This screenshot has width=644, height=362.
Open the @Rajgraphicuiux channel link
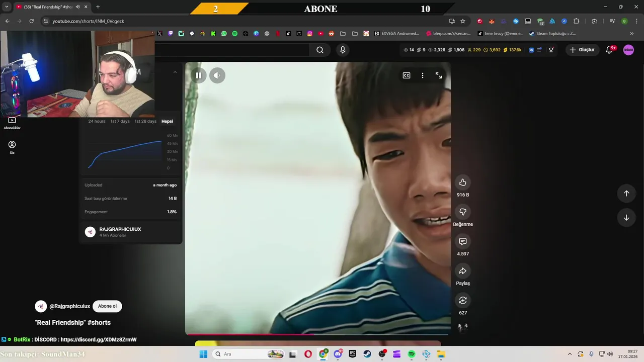tap(69, 306)
